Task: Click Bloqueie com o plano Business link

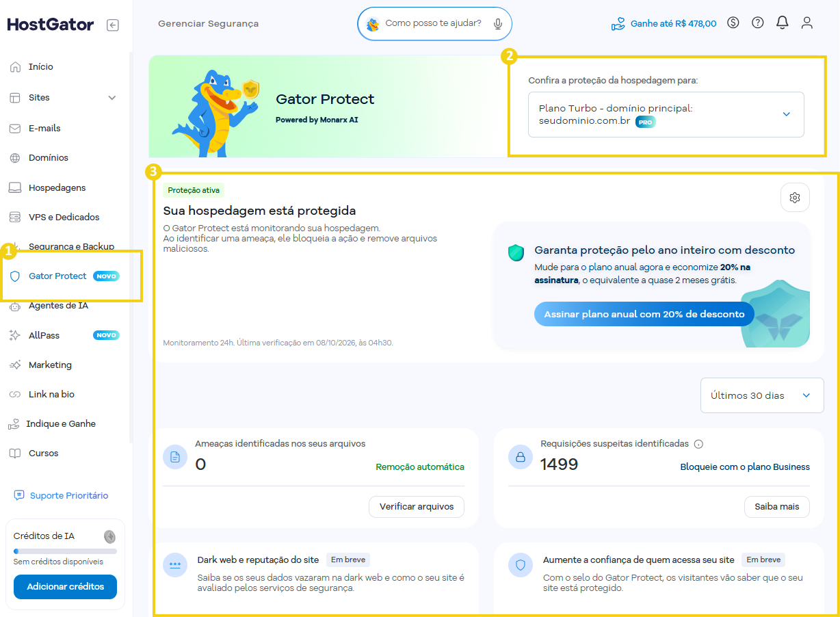Action: coord(745,467)
